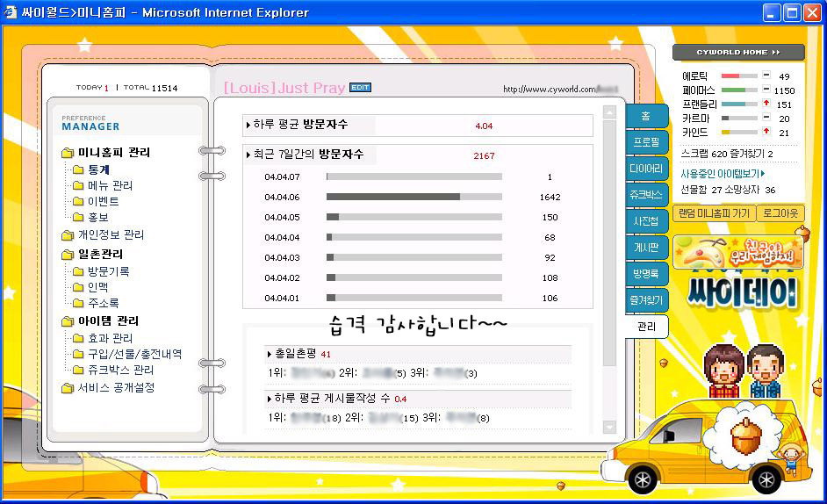Select the 관리 tab
Viewport: 827px width, 504px height.
[647, 327]
